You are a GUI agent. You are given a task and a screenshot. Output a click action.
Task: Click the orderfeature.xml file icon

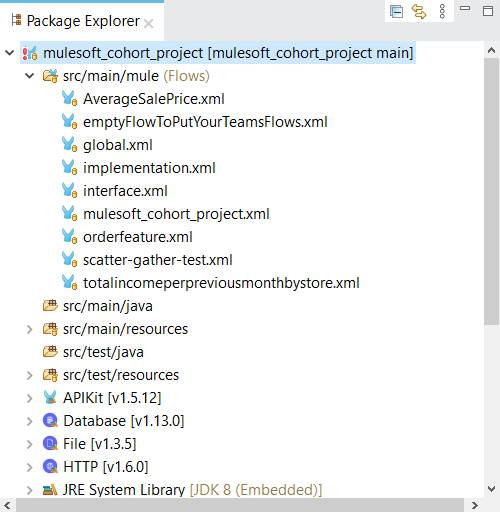(x=70, y=237)
